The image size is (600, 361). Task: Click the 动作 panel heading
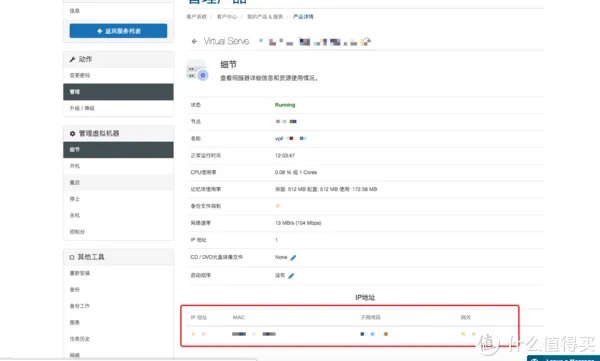[85, 59]
